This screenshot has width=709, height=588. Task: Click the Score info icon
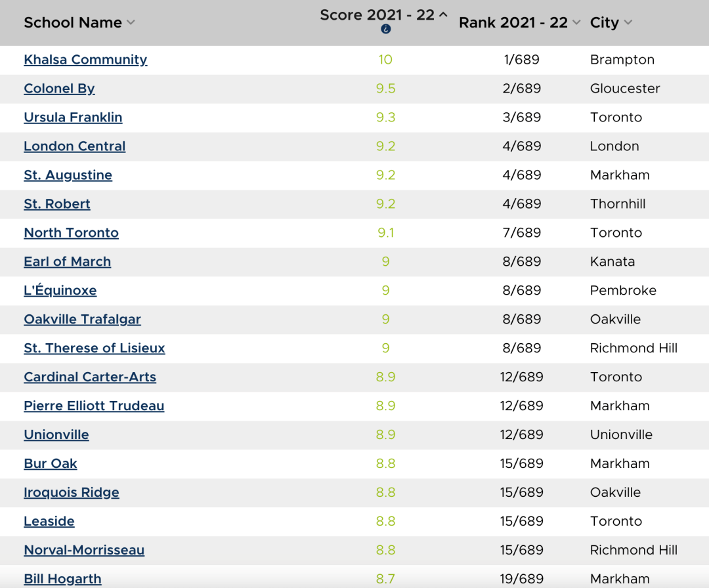click(x=386, y=29)
